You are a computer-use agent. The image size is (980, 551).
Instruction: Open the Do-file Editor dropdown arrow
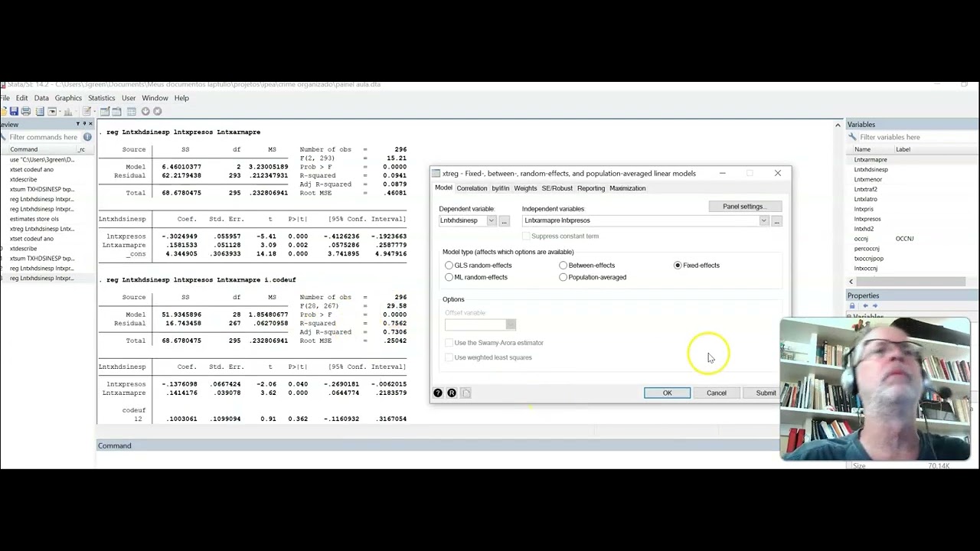point(94,111)
